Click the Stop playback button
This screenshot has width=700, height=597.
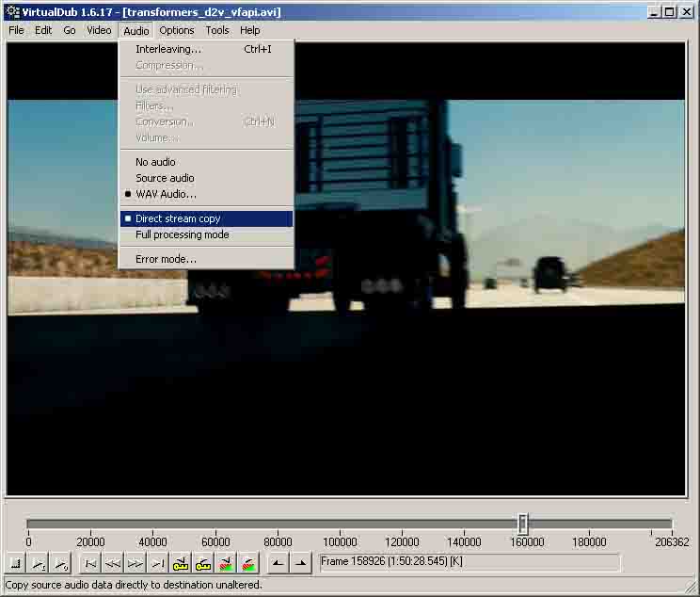(16, 563)
